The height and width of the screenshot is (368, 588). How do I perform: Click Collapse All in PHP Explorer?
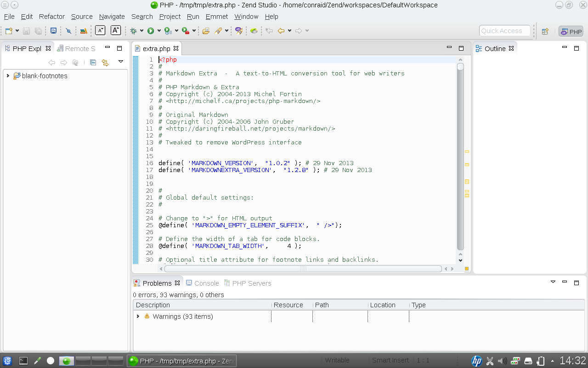(x=93, y=63)
